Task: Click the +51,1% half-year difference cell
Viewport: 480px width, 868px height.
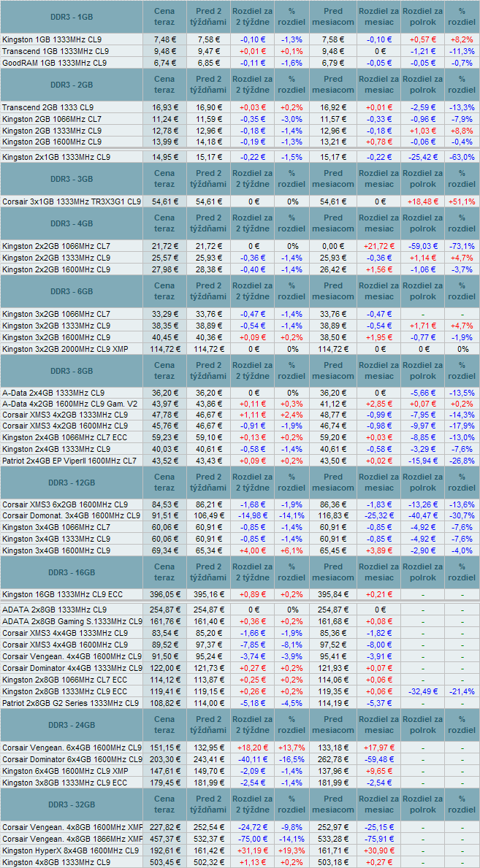Action: pyautogui.click(x=462, y=202)
